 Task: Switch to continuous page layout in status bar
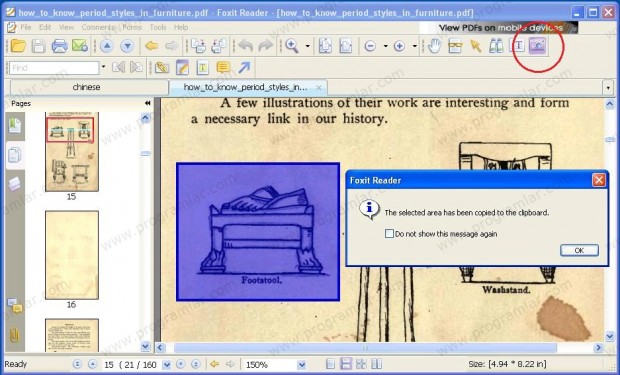(x=346, y=364)
